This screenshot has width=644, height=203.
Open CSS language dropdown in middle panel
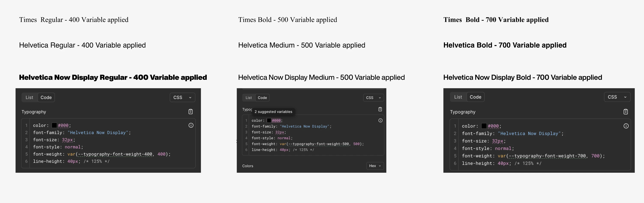pyautogui.click(x=373, y=98)
